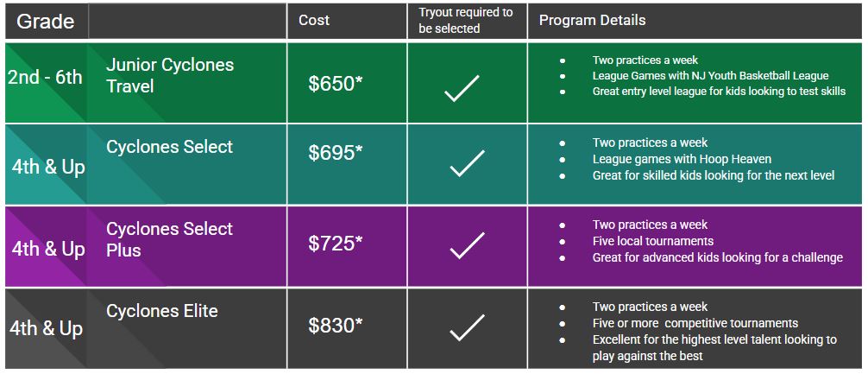The height and width of the screenshot is (374, 868).
Task: Open Cyclones Select Plus program name
Action: [169, 239]
